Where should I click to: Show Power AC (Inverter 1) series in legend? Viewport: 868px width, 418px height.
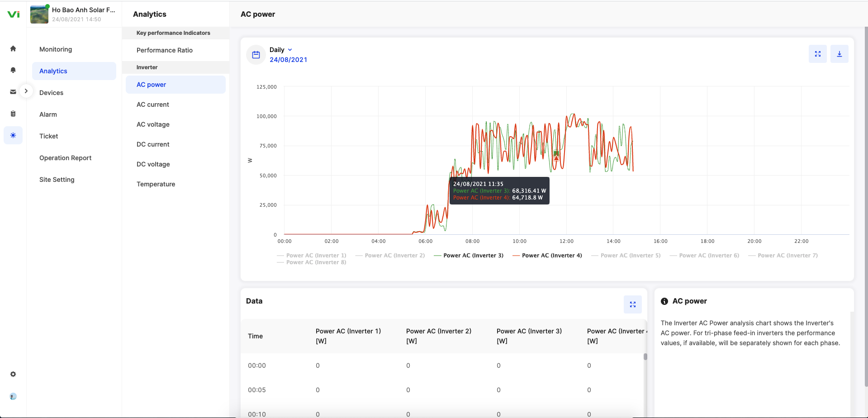coord(316,256)
